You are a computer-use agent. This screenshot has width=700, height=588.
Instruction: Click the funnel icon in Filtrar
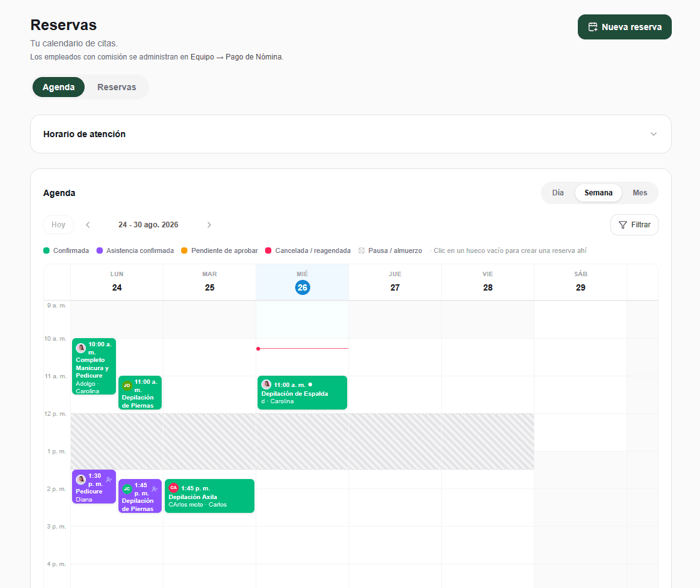623,225
